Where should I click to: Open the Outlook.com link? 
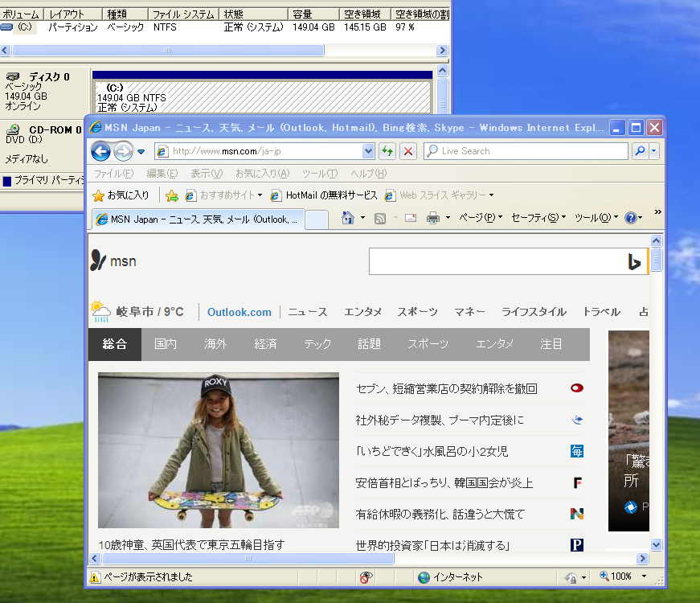240,311
